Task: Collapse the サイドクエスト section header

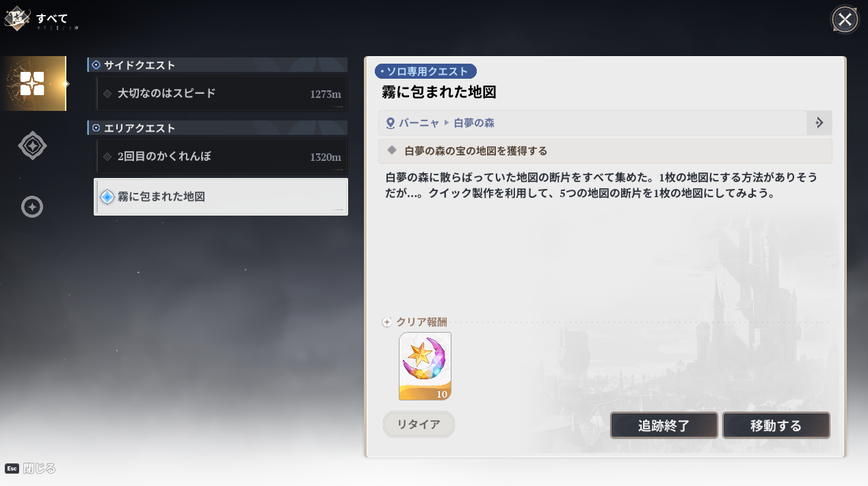Action: [x=218, y=65]
